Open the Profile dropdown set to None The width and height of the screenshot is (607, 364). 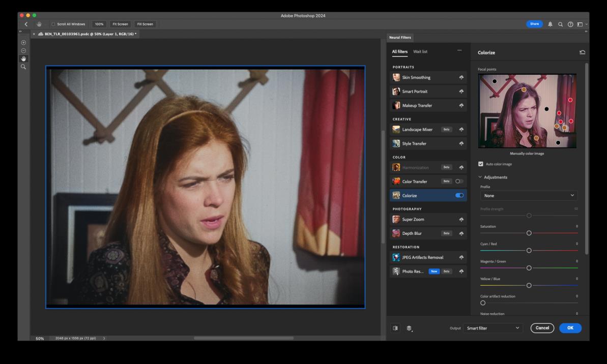click(x=529, y=196)
